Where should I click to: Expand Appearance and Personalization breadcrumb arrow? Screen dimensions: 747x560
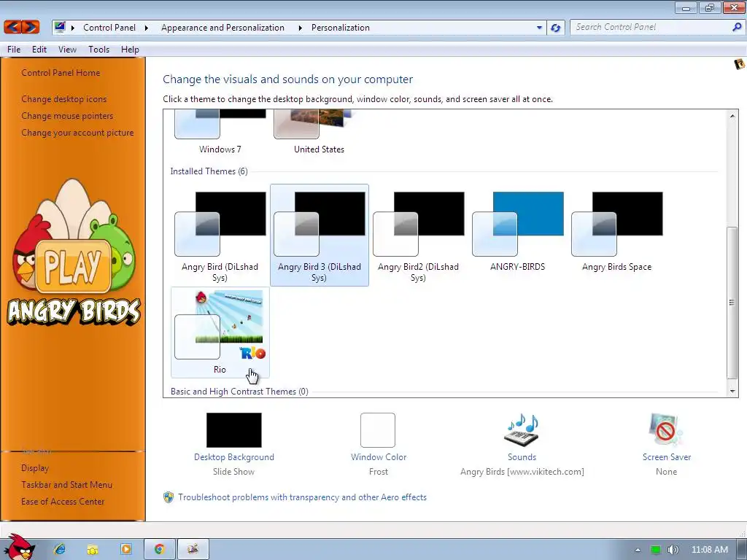point(300,28)
